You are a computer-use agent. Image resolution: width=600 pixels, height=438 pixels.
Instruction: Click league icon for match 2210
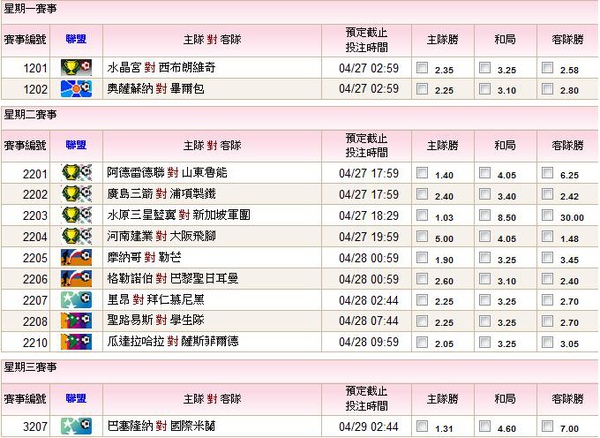click(x=76, y=342)
